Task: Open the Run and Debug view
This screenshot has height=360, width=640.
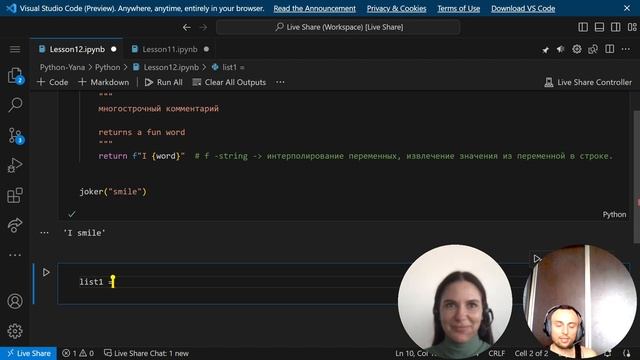Action: click(15, 165)
